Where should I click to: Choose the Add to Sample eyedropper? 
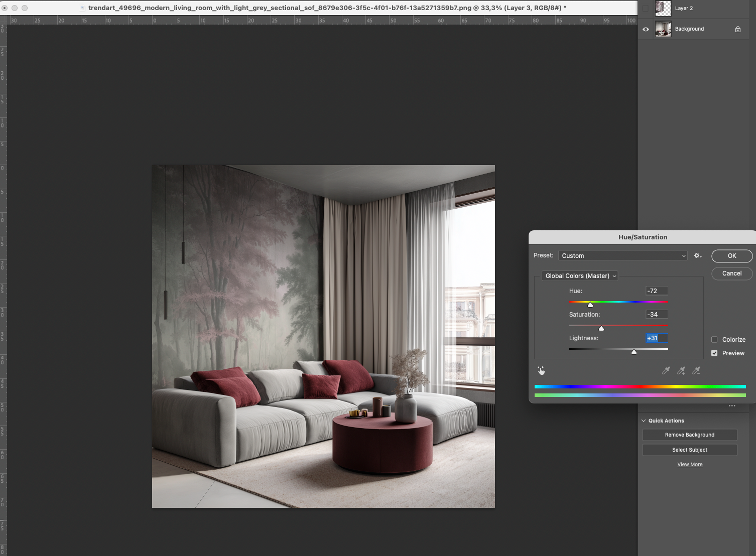pos(681,371)
